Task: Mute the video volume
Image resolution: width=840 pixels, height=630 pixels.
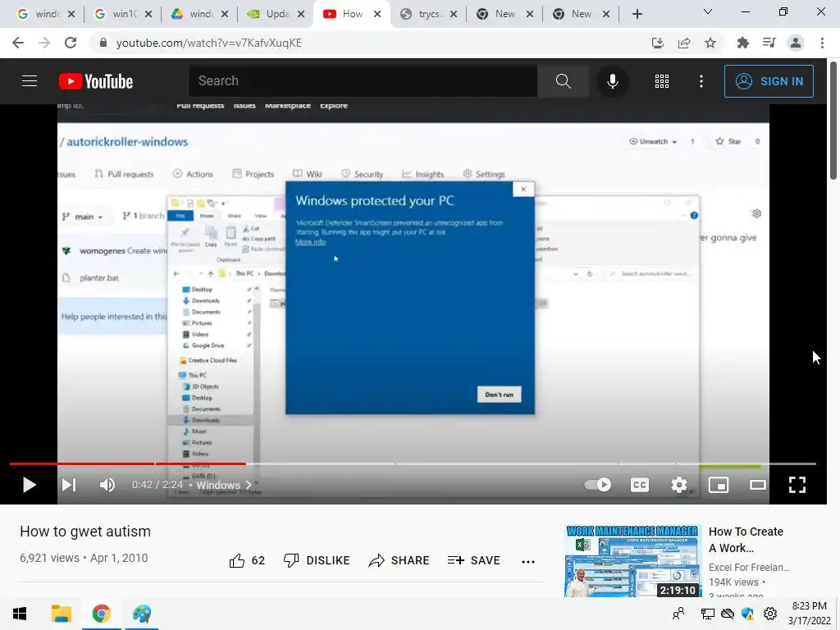Action: pyautogui.click(x=107, y=485)
